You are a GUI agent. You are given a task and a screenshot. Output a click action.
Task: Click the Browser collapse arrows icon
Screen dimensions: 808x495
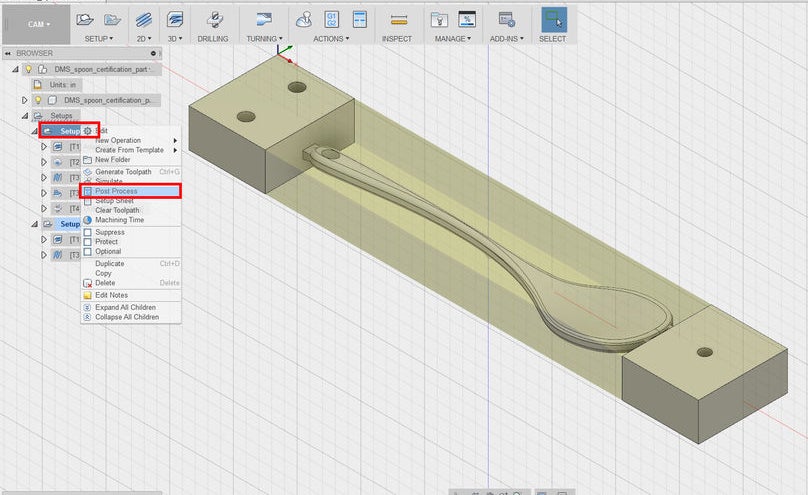[8, 53]
